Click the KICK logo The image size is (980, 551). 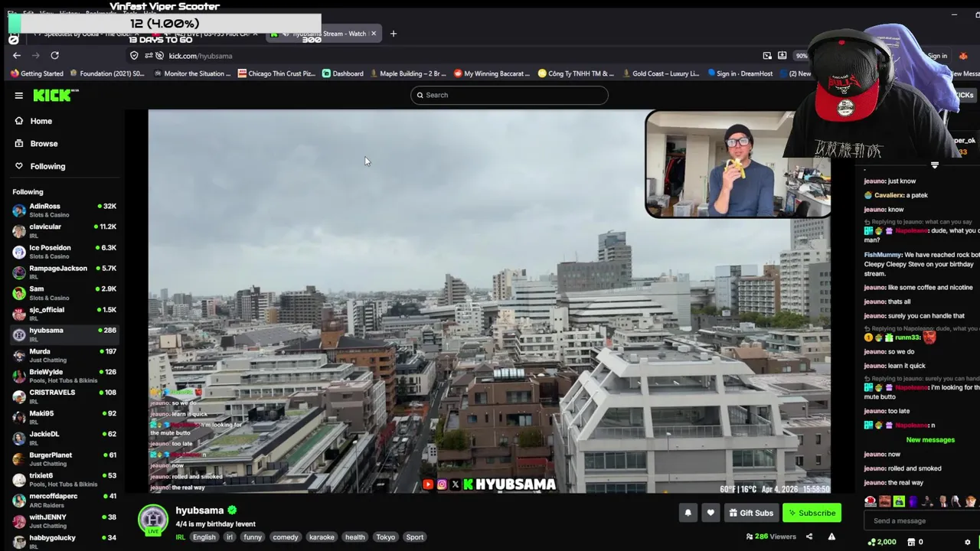[56, 95]
